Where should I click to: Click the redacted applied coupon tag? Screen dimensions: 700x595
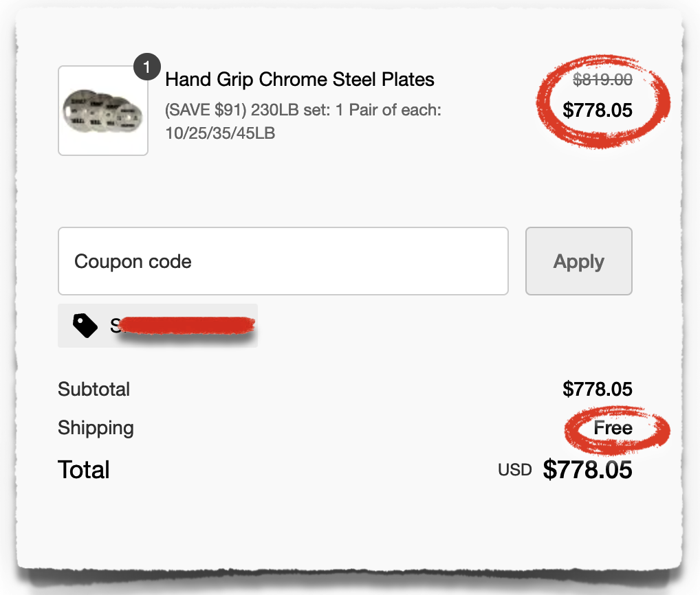158,326
